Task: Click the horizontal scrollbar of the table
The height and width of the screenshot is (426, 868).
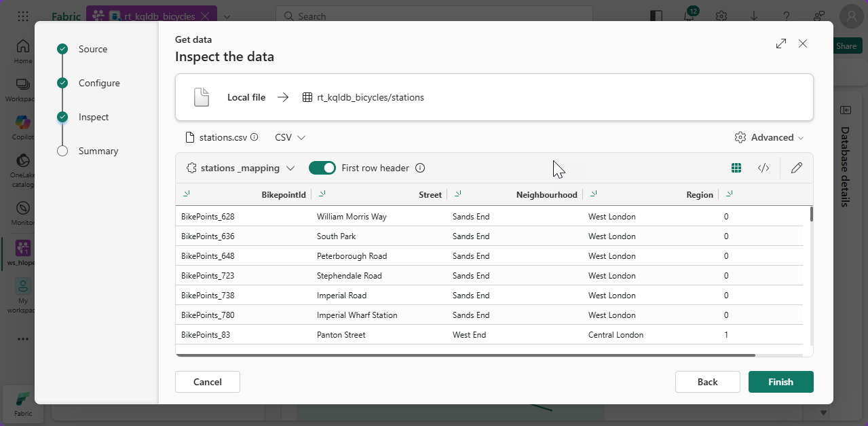Action: click(x=465, y=355)
